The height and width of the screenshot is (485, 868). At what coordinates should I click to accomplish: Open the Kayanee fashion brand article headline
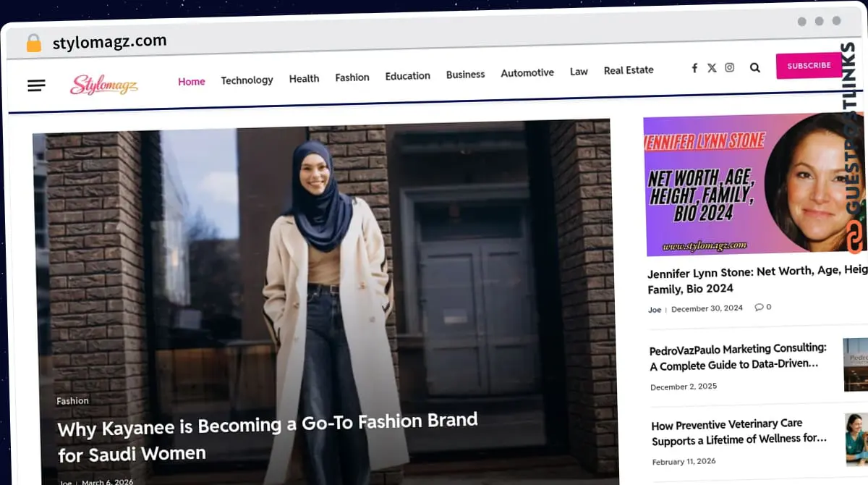click(268, 436)
